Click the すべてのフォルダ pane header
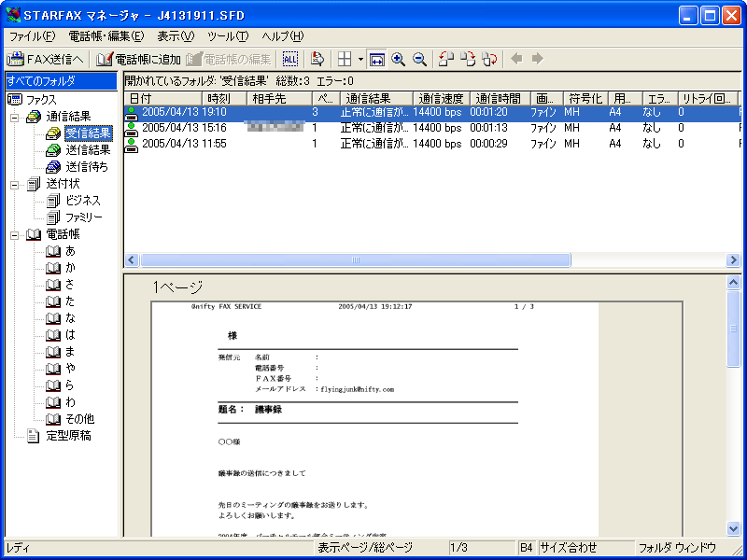The image size is (747, 560). click(61, 81)
